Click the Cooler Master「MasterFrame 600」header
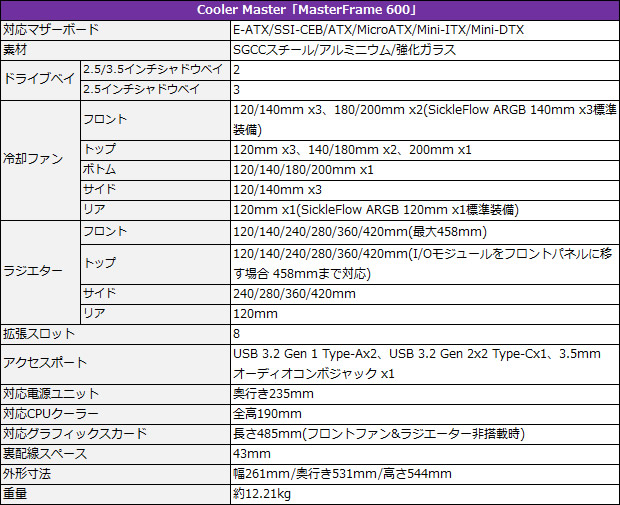The height and width of the screenshot is (505, 620). click(310, 10)
